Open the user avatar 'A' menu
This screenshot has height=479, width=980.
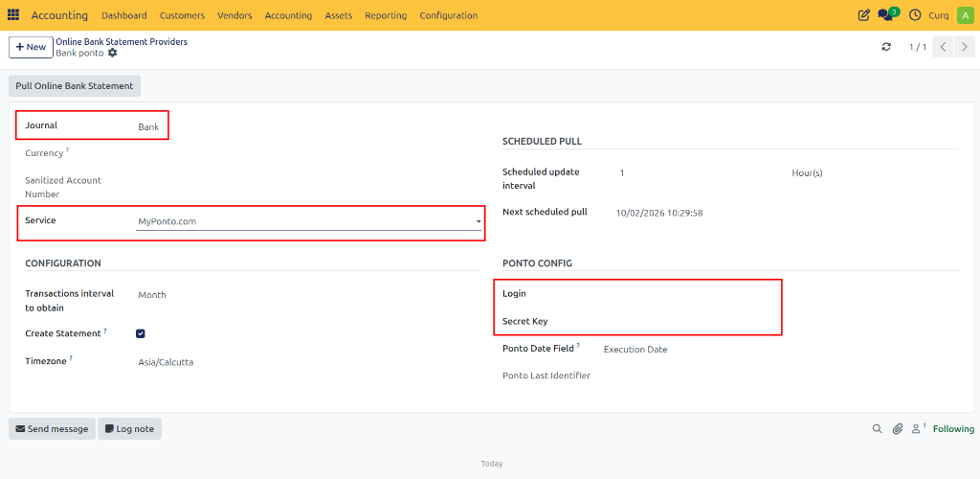(966, 15)
